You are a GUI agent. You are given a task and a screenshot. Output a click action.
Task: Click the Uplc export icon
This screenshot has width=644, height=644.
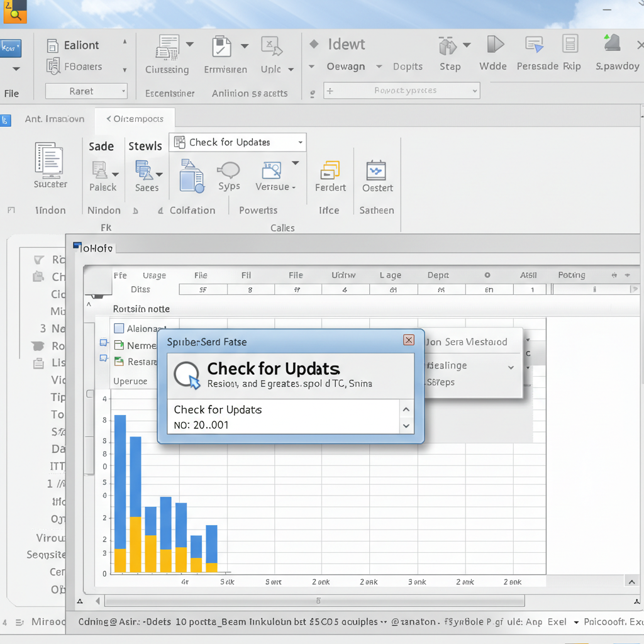click(272, 46)
